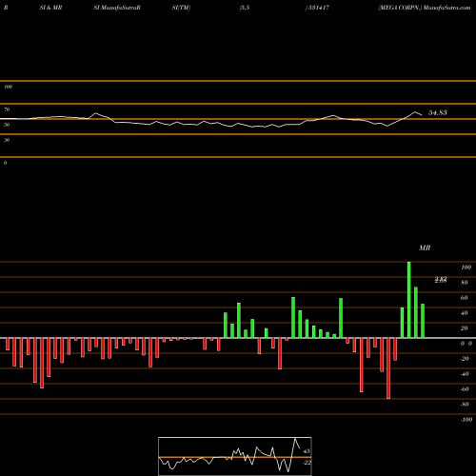
Task: Click the RSI axis label 70
Action: tap(7, 109)
